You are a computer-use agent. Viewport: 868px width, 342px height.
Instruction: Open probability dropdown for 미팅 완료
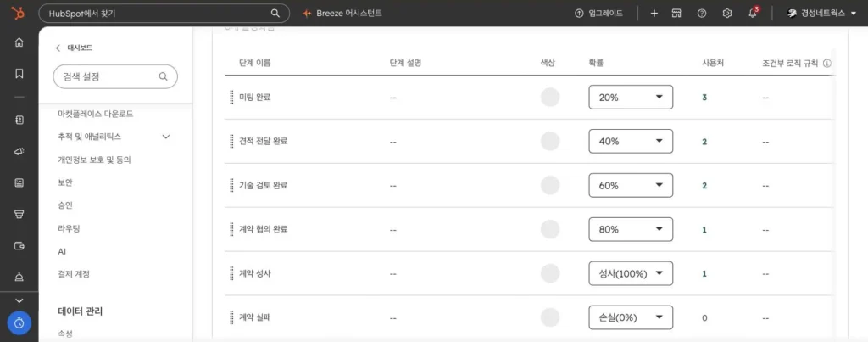click(631, 97)
